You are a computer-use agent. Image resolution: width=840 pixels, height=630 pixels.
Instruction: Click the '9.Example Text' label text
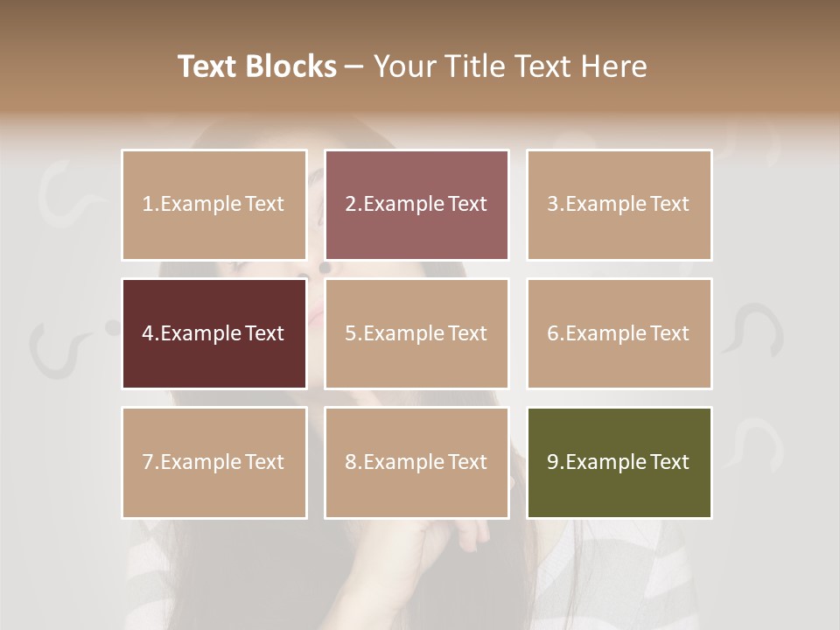click(x=619, y=462)
